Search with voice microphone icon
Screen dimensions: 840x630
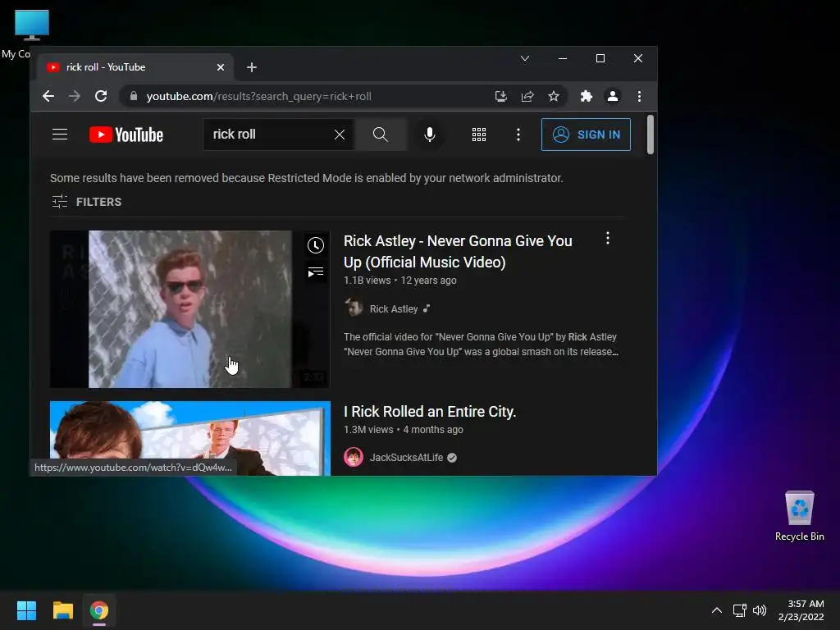point(430,135)
